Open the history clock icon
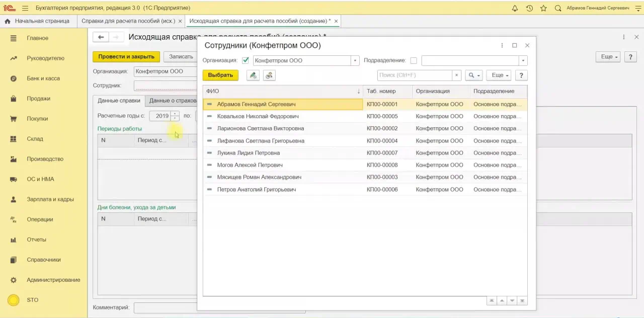The width and height of the screenshot is (644, 318). point(529,8)
